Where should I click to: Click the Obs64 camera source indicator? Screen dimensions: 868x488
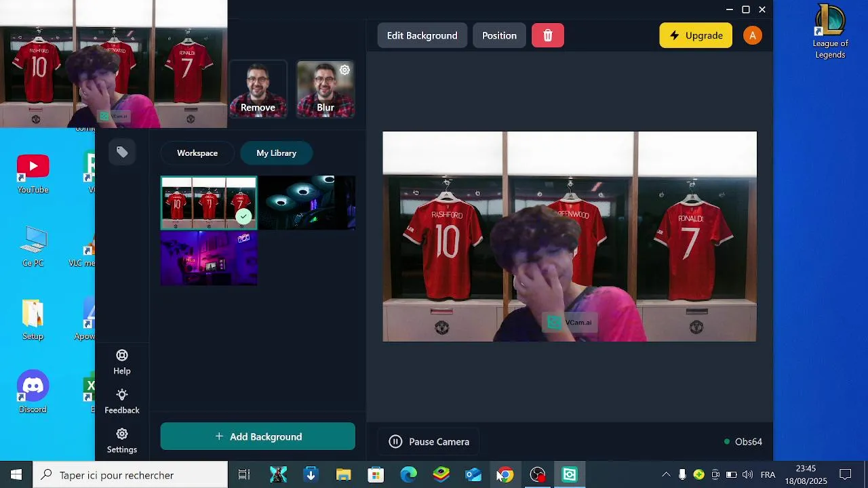(743, 442)
